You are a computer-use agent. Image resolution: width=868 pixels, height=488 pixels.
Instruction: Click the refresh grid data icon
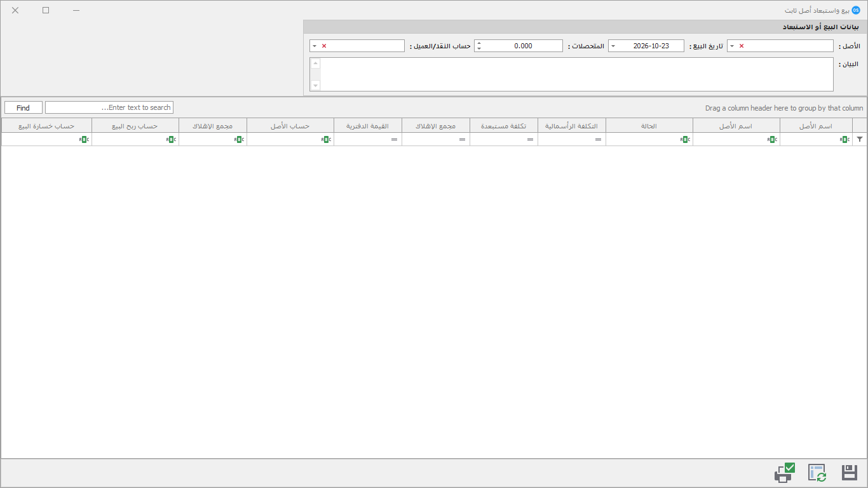[817, 473]
